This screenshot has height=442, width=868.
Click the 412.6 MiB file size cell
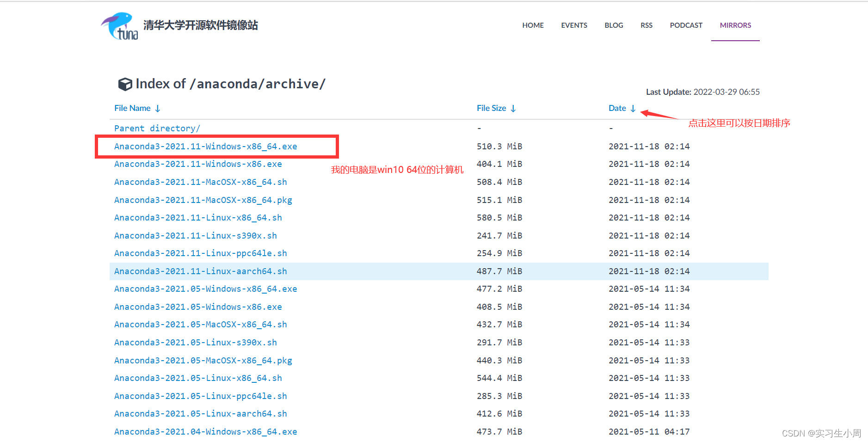[499, 414]
